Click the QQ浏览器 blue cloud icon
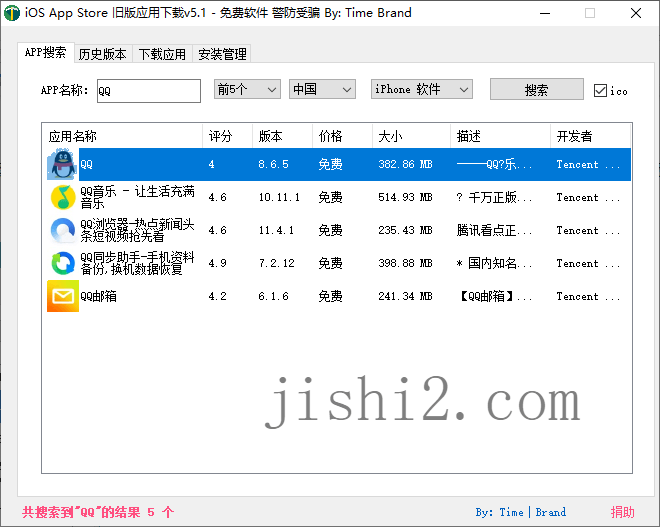The height and width of the screenshot is (527, 660). (x=63, y=230)
